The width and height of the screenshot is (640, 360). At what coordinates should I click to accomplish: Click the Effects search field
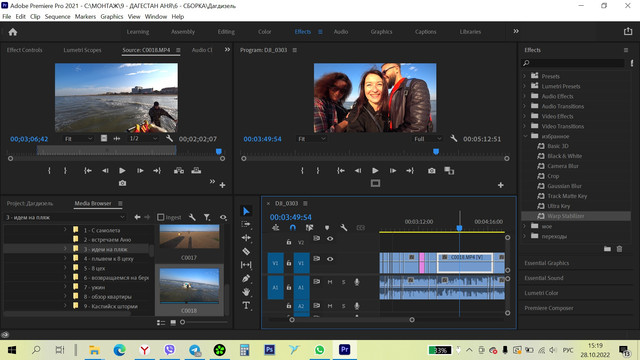[x=573, y=63]
